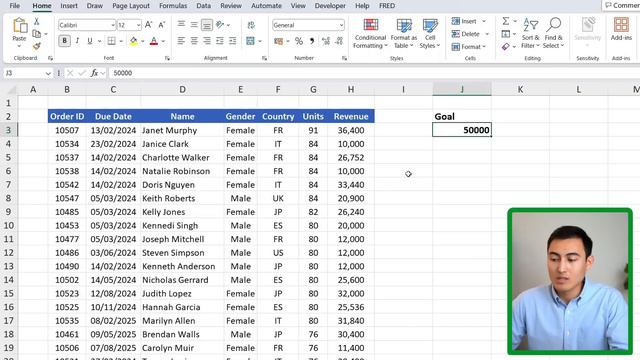
Task: Click the Comments button
Action: point(621,5)
